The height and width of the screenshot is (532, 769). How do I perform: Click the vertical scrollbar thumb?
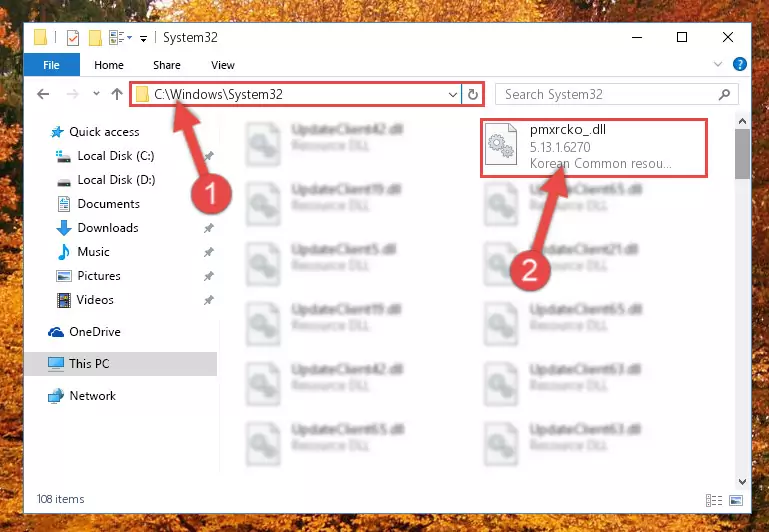(x=742, y=154)
